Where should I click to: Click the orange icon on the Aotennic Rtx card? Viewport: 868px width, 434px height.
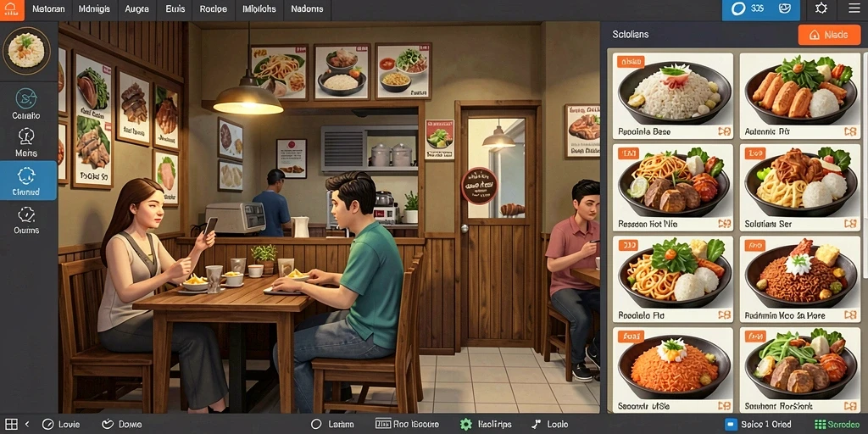851,131
